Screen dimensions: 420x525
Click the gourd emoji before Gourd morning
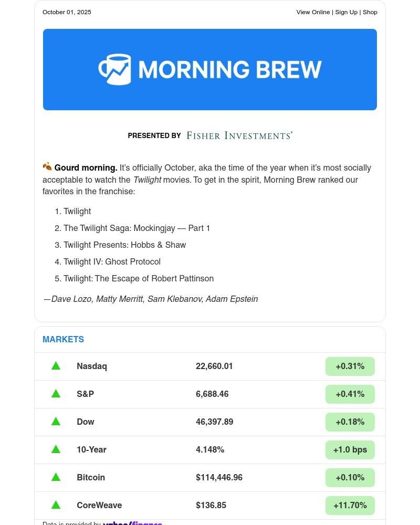point(47,167)
